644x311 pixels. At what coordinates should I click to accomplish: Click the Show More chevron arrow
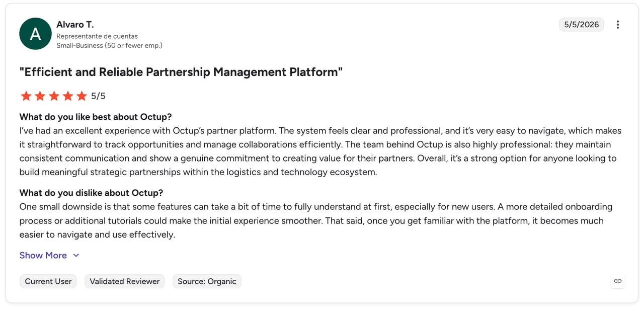coord(76,255)
